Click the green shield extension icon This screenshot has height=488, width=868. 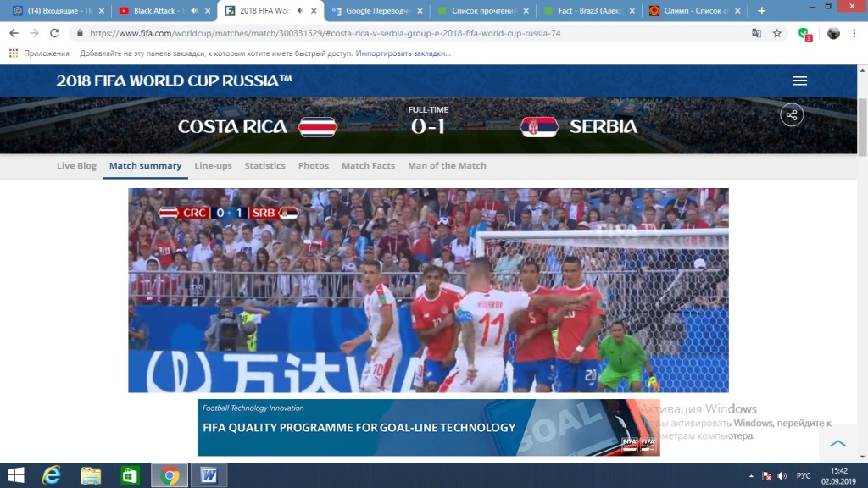point(805,34)
